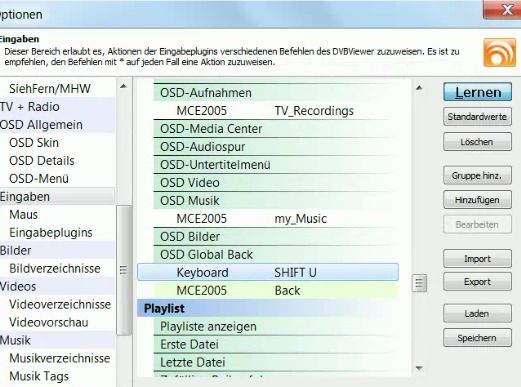Select the Letzte Datei command

pyautogui.click(x=276, y=363)
